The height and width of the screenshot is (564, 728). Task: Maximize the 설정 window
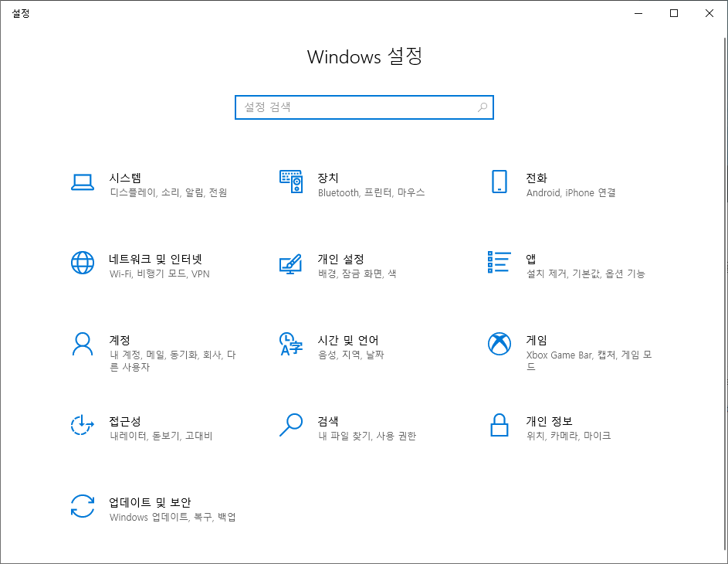674,13
